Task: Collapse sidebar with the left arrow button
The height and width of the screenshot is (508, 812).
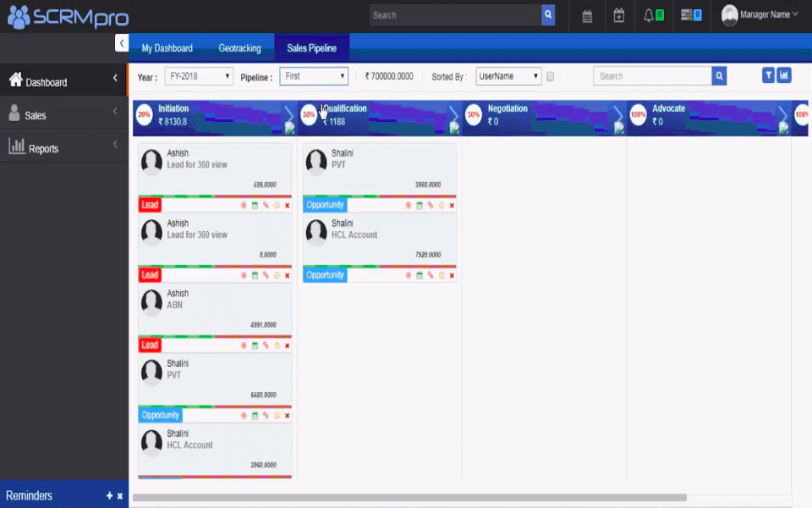Action: 122,43
